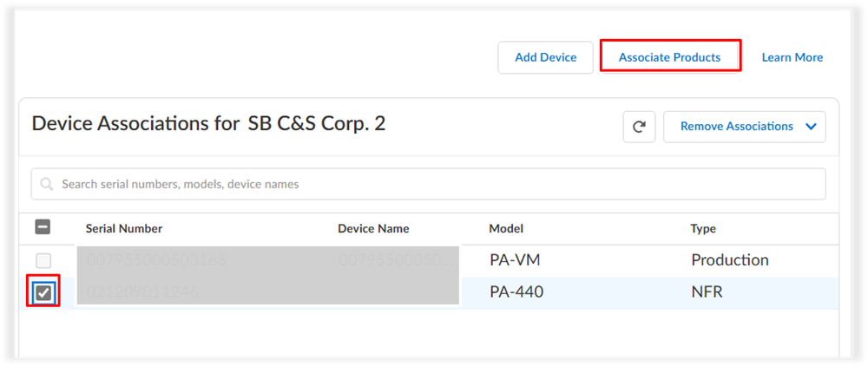The image size is (868, 367).
Task: Check the PA-VM device row checkbox
Action: [43, 260]
